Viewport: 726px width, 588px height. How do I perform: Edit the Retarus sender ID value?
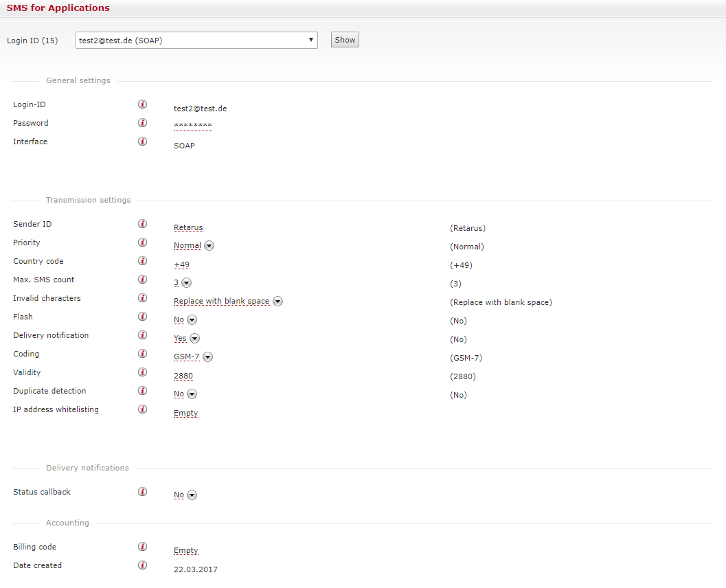pyautogui.click(x=188, y=228)
